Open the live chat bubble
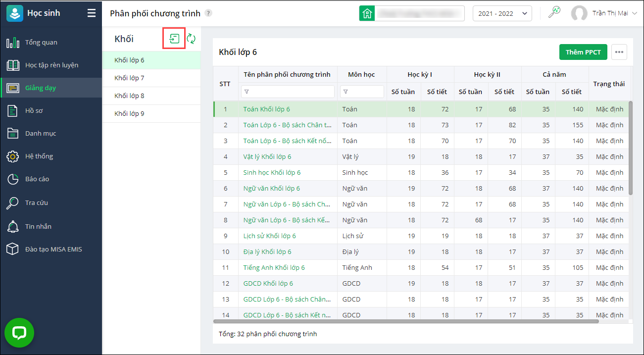644x355 pixels. coord(19,333)
